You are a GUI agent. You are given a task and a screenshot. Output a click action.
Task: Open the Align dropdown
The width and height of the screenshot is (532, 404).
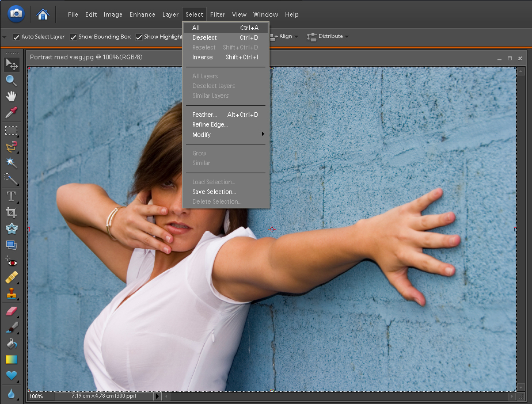(286, 36)
